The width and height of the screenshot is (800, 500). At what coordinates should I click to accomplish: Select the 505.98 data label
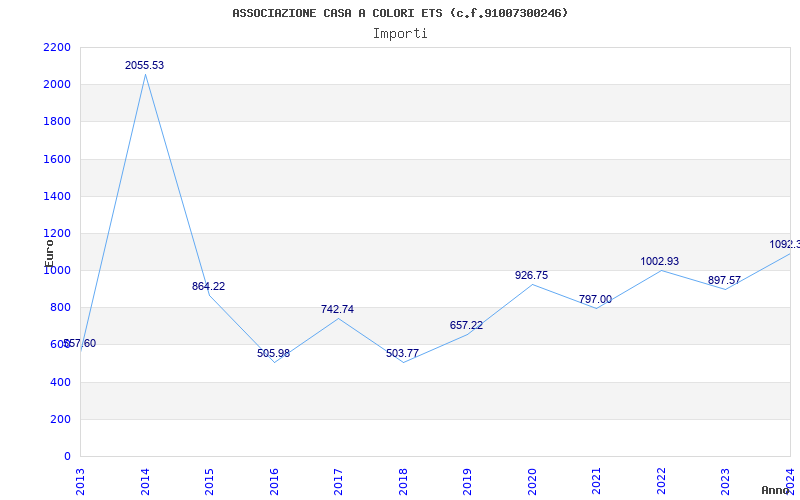(273, 353)
